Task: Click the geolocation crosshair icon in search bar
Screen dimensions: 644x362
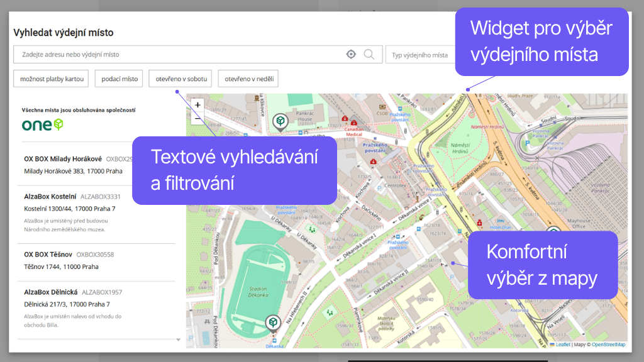Action: point(351,55)
